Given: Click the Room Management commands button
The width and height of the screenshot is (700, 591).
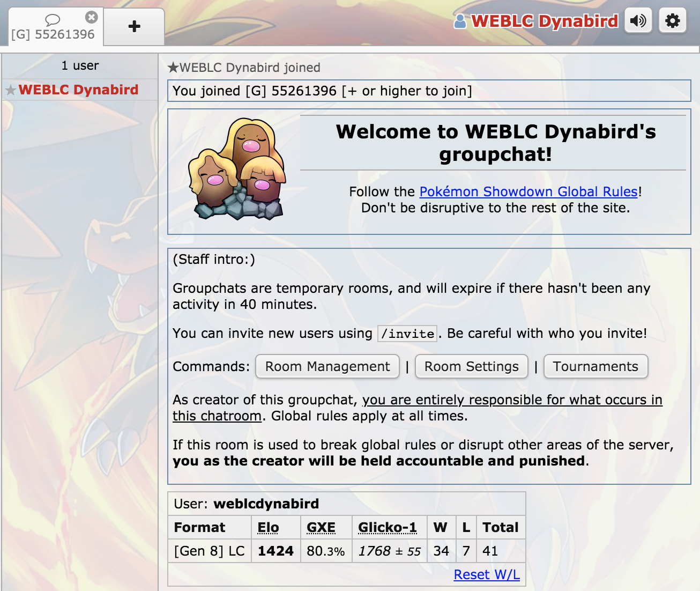Looking at the screenshot, I should [x=327, y=366].
